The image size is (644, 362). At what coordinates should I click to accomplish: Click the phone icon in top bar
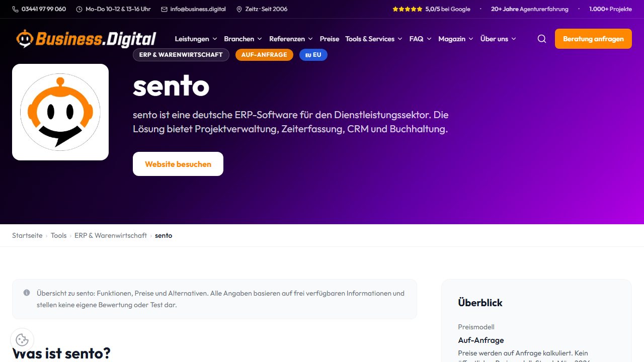pyautogui.click(x=15, y=9)
